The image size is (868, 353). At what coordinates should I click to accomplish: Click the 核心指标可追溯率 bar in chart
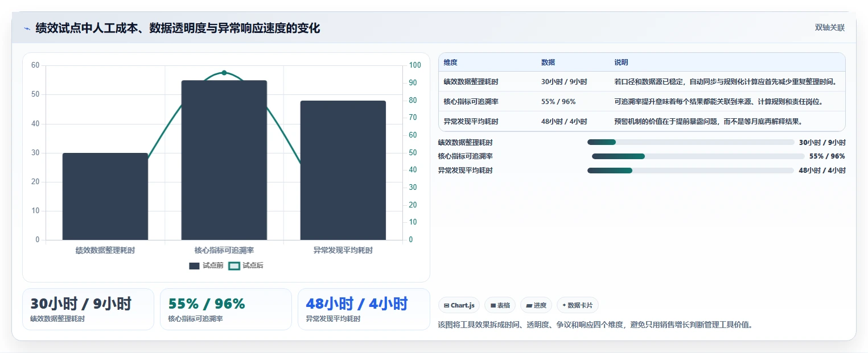coord(224,160)
